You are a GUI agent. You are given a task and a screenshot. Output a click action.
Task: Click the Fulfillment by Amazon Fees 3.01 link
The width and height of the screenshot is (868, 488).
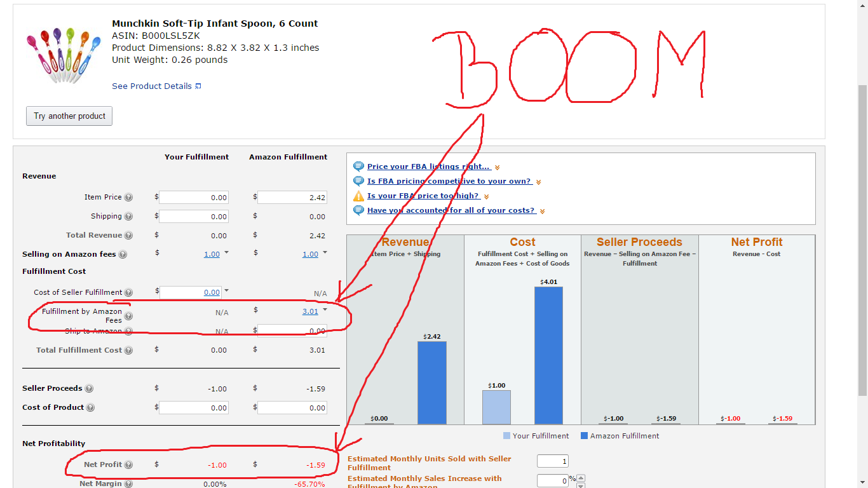(310, 311)
